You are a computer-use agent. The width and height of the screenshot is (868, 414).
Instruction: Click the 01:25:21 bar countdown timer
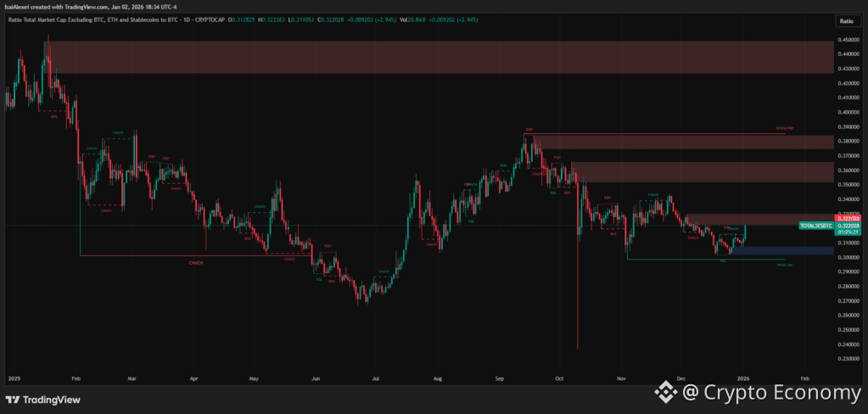(848, 232)
